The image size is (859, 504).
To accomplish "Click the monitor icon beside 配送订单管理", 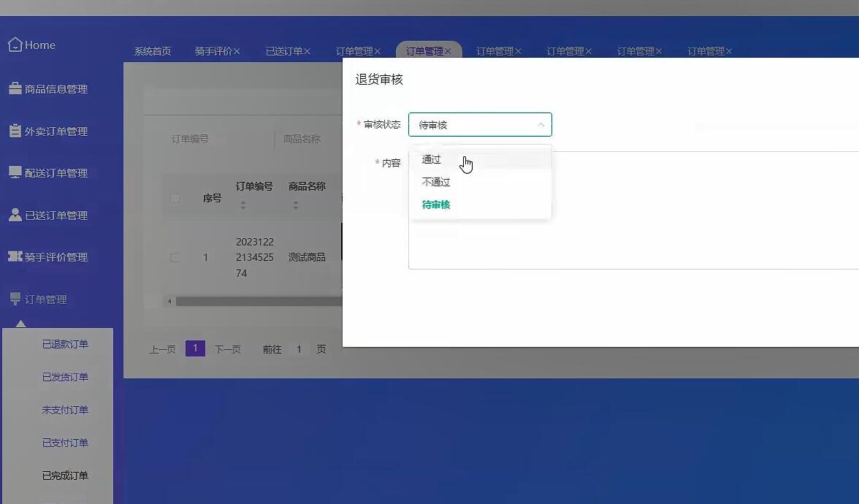I will [x=15, y=172].
